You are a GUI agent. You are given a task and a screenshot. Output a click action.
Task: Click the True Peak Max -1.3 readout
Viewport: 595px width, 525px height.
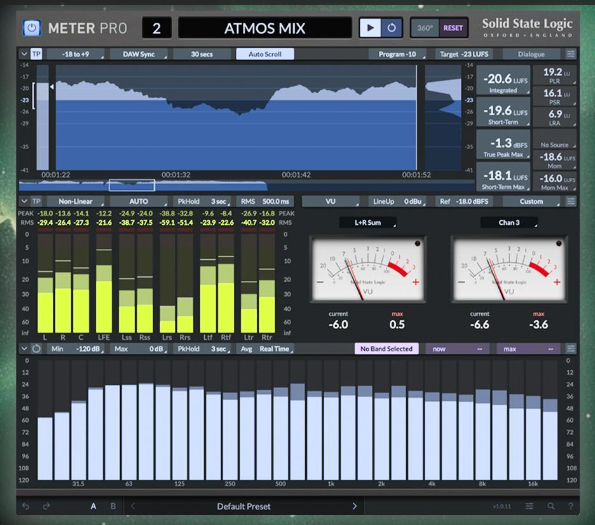point(503,145)
